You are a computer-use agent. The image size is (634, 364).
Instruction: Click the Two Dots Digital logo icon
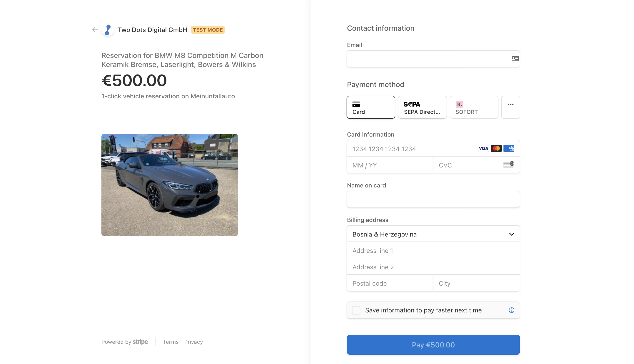(108, 30)
